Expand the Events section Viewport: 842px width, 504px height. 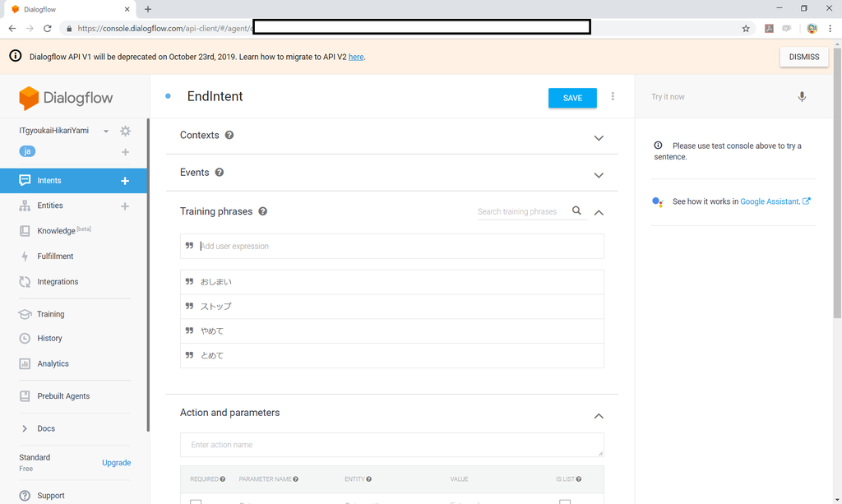point(599,175)
